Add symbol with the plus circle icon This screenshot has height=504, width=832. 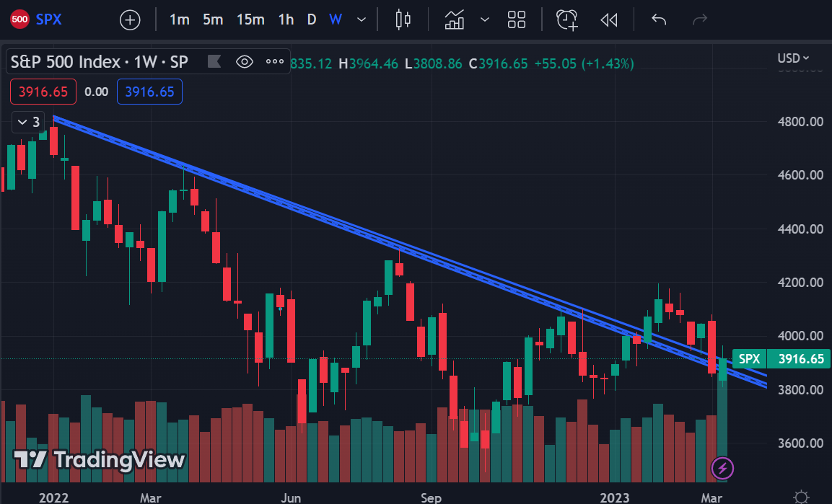(x=130, y=20)
